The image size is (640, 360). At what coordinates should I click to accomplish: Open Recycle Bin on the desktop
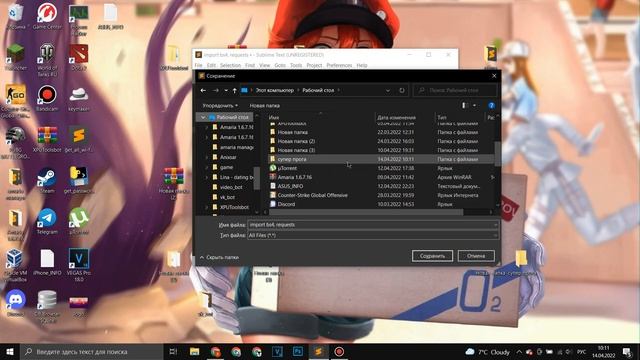16,16
